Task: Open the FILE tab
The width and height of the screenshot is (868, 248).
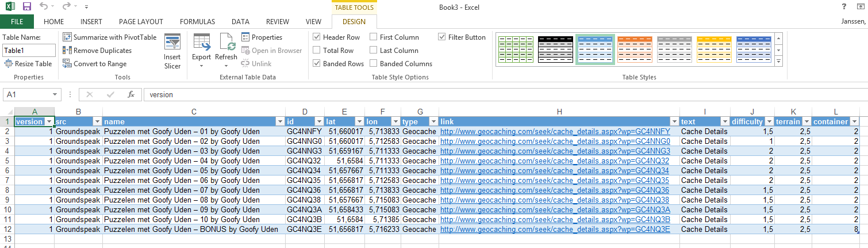Action: click(17, 22)
